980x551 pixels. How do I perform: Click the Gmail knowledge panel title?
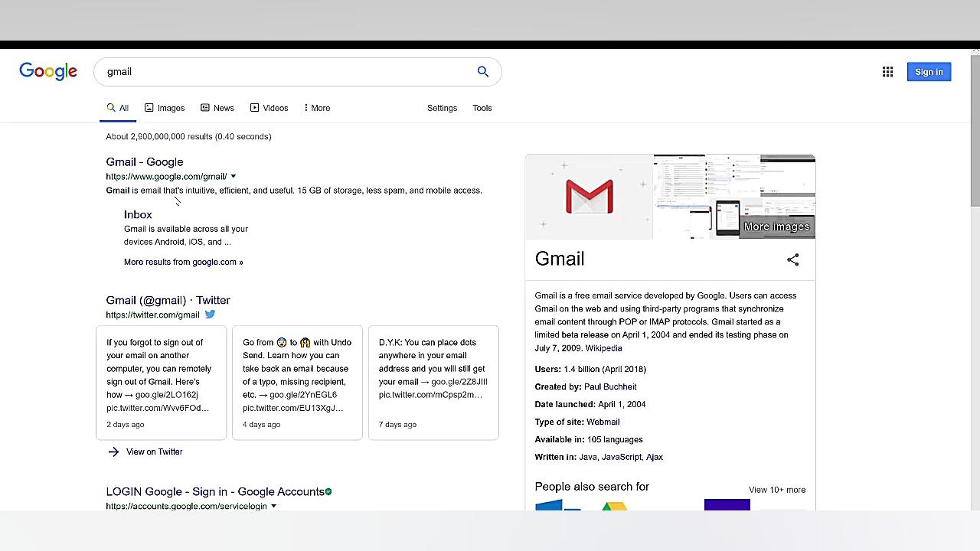click(x=560, y=259)
